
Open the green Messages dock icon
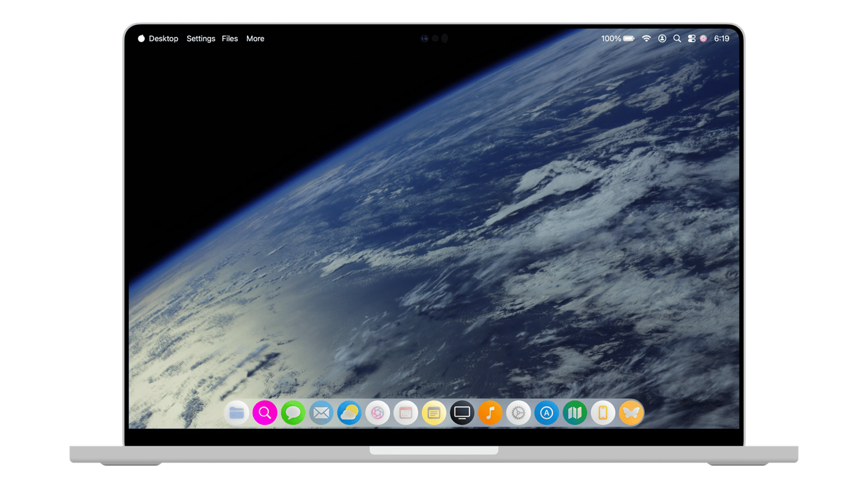point(293,413)
